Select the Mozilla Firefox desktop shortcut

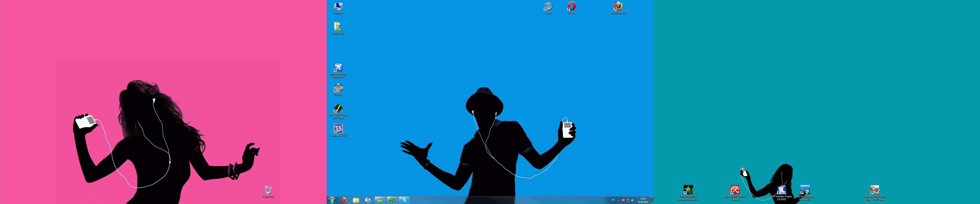tap(618, 8)
